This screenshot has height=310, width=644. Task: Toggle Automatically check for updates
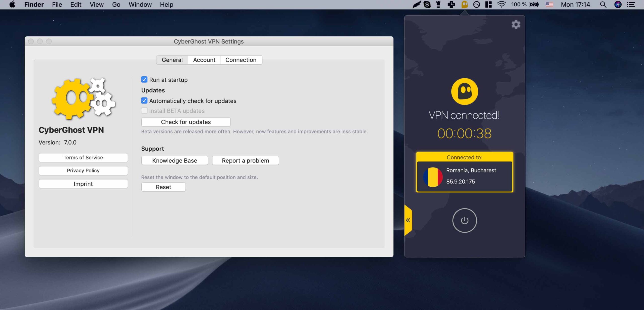(144, 101)
